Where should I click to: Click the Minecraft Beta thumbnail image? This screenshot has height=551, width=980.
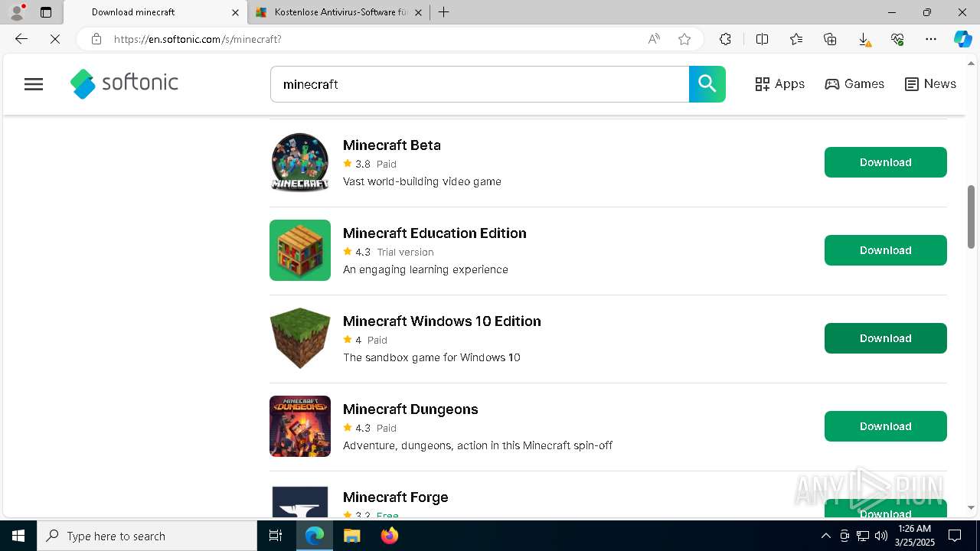coord(300,162)
